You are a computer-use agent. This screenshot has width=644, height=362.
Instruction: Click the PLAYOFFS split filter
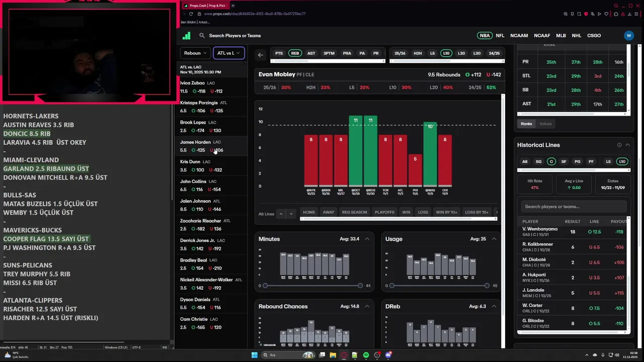click(x=384, y=212)
